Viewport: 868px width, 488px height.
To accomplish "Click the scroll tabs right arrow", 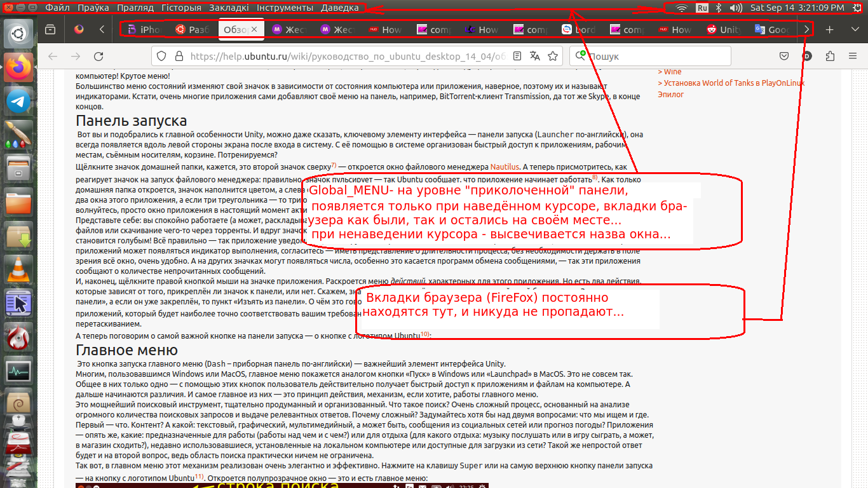I will [x=807, y=29].
